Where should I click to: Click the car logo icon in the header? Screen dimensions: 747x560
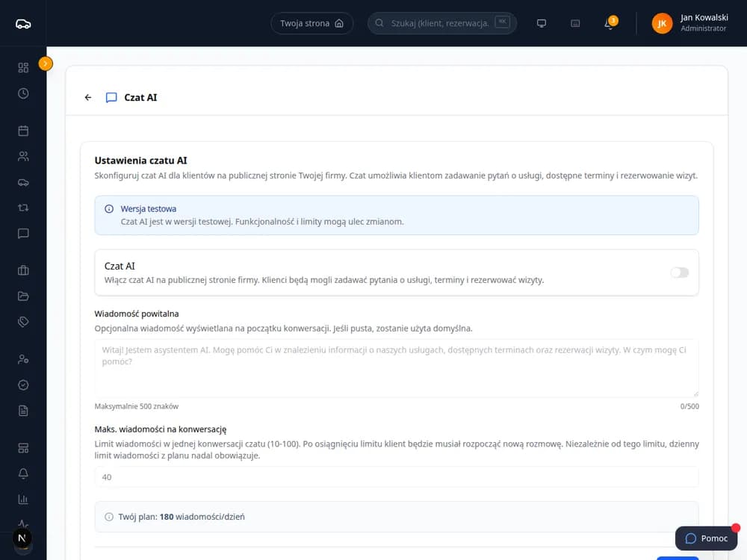point(23,24)
